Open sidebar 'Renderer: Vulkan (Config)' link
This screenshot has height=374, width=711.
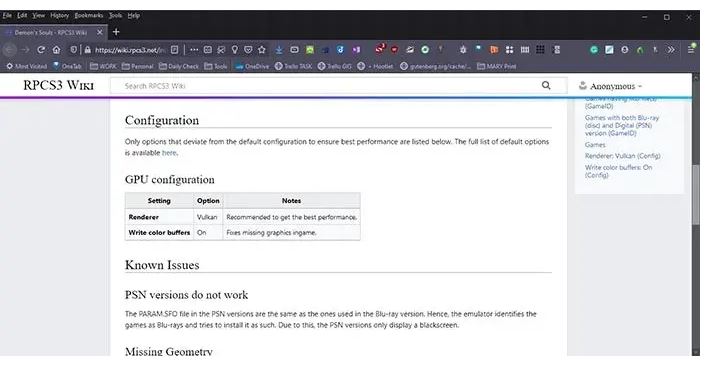[623, 155]
